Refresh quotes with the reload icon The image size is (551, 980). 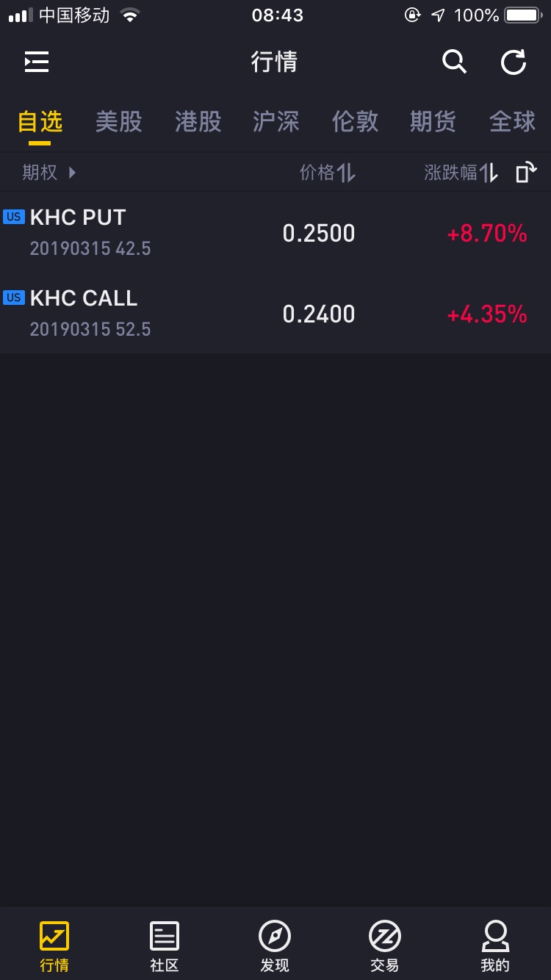click(x=513, y=62)
